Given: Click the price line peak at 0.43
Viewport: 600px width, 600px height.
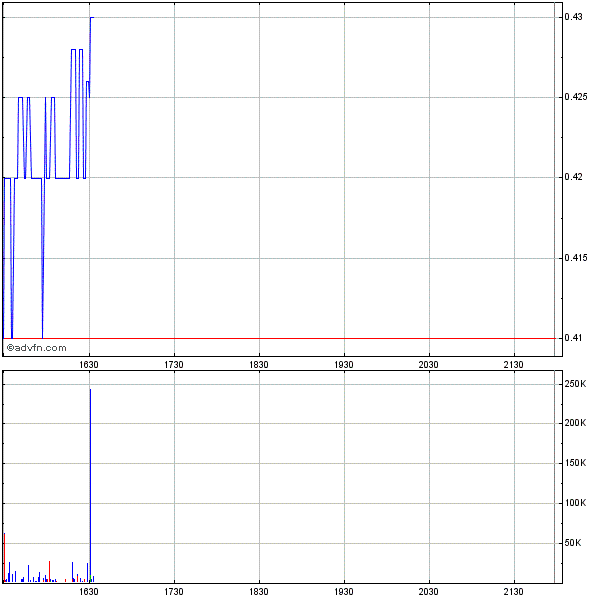Looking at the screenshot, I should point(92,18).
